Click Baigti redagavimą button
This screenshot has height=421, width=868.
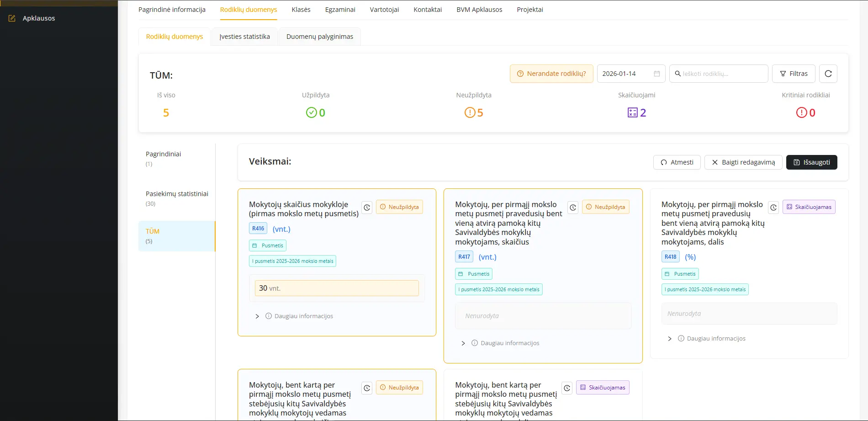point(743,162)
